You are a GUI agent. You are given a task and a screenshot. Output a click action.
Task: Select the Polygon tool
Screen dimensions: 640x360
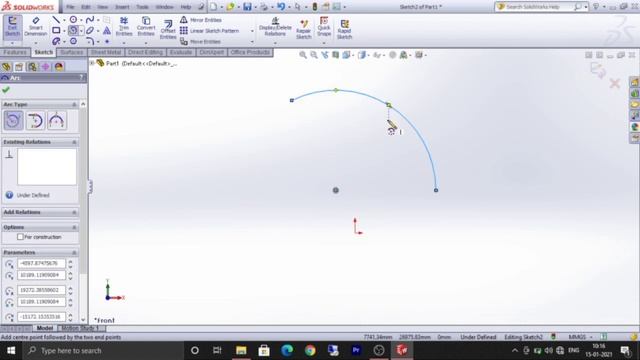pos(73,41)
